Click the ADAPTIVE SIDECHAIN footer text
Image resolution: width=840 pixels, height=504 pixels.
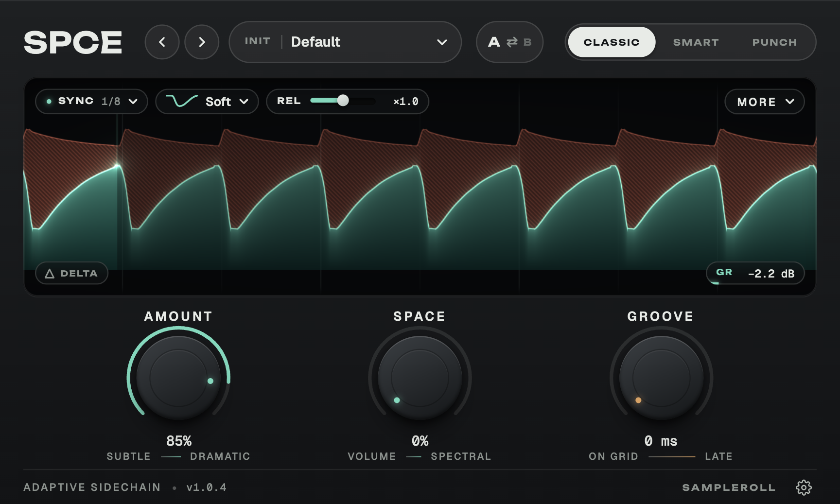(x=92, y=487)
